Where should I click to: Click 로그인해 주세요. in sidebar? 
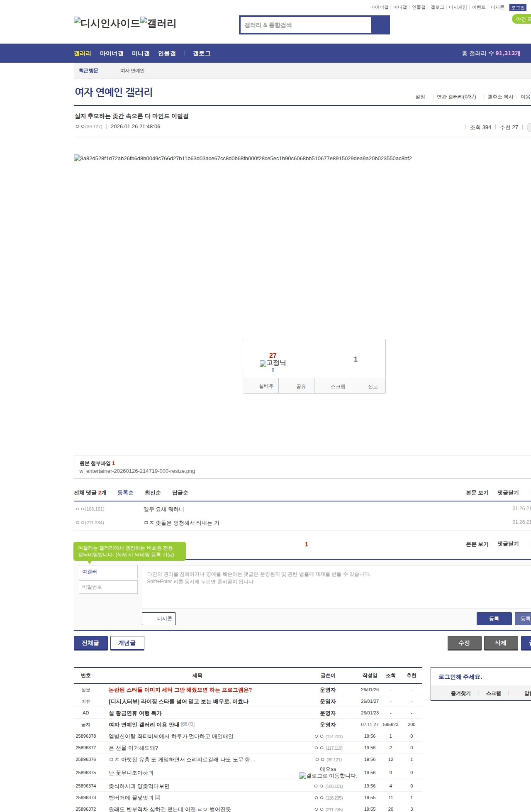460,677
